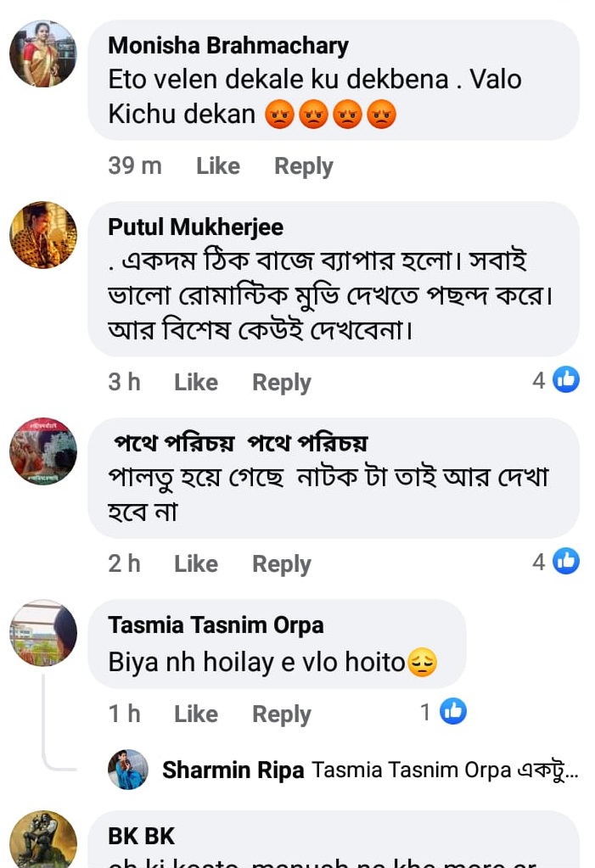
Task: Open Sharmin Ripa's profile name link
Action: (x=233, y=770)
